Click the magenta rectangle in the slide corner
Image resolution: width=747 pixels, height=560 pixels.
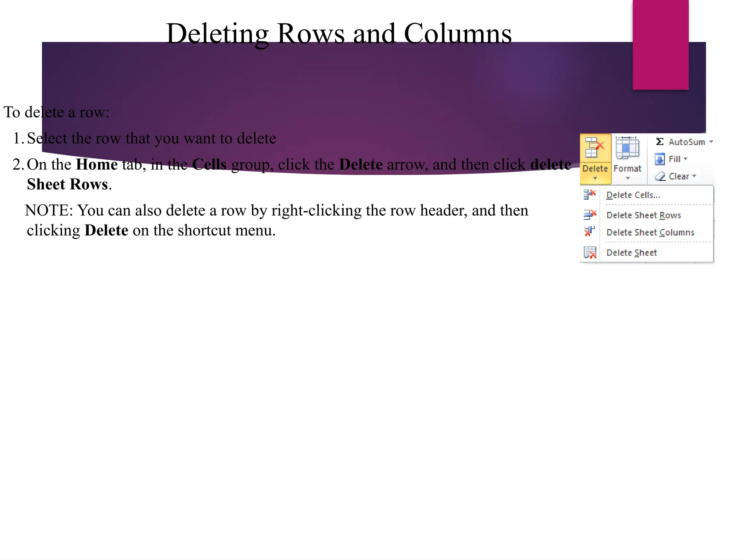coord(660,44)
